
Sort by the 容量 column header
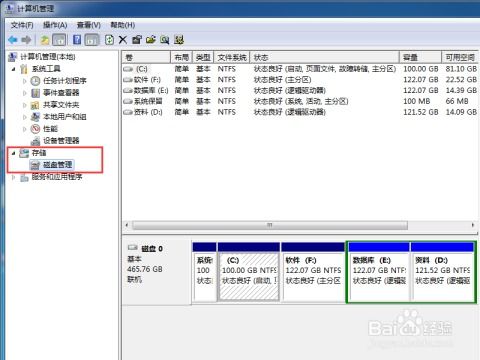coord(420,57)
